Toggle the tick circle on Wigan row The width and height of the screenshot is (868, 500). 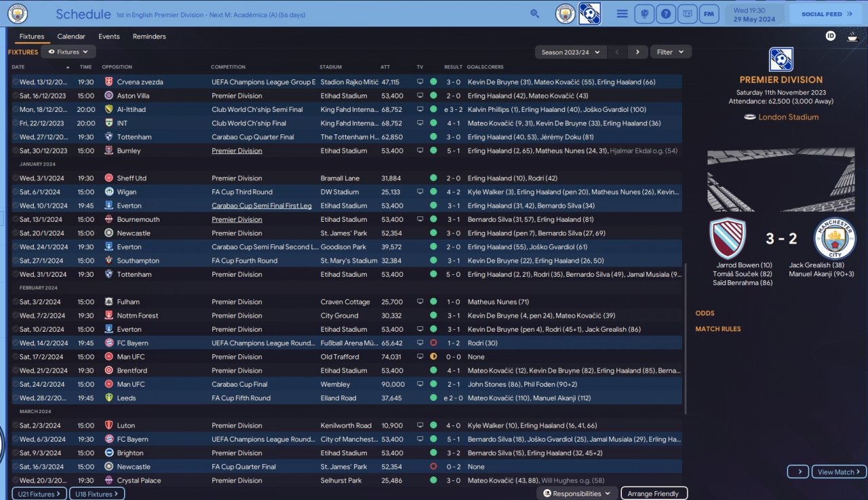[x=16, y=192]
